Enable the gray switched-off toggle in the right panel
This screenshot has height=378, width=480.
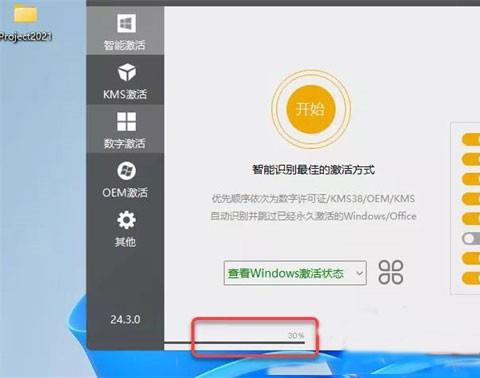point(471,238)
